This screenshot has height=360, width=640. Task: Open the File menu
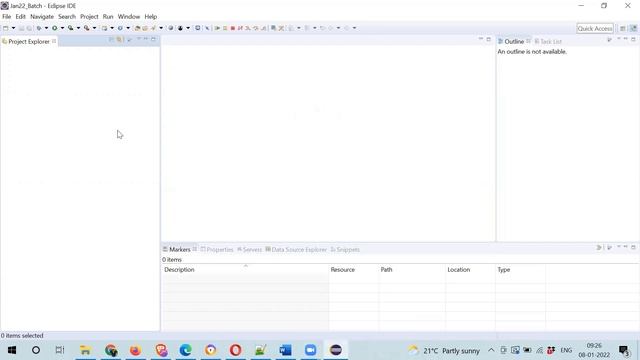[x=7, y=17]
